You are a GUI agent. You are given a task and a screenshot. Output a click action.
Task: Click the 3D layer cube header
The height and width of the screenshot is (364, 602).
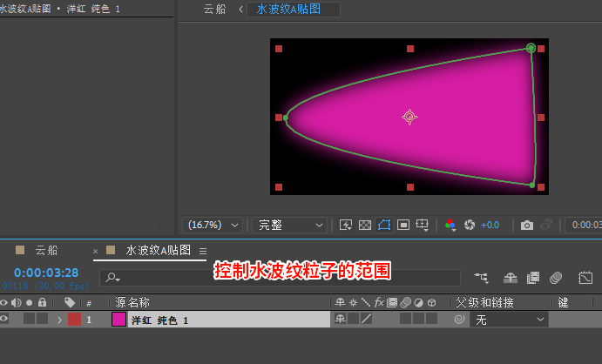pos(431,303)
